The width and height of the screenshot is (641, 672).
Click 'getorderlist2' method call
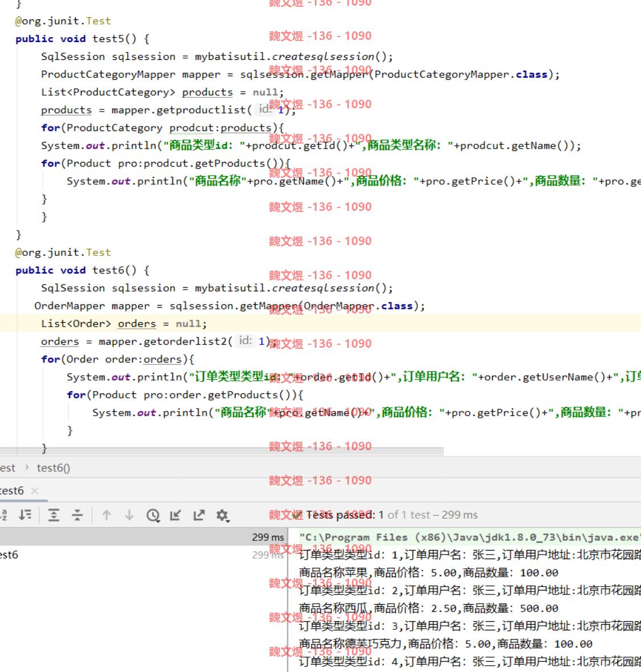coord(185,341)
